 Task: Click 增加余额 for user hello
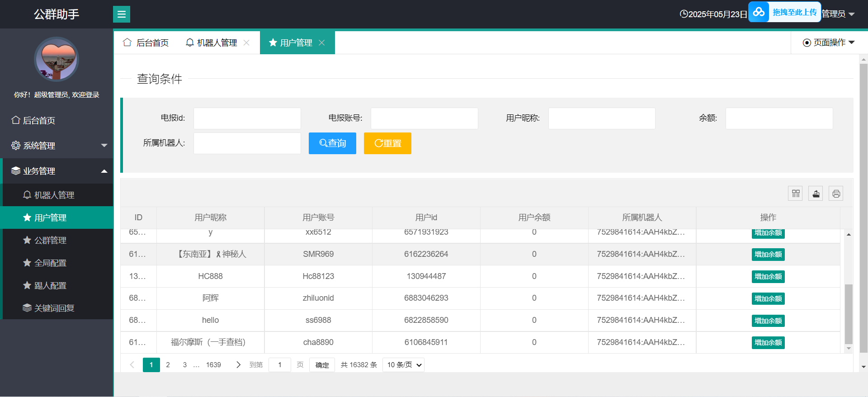click(768, 321)
